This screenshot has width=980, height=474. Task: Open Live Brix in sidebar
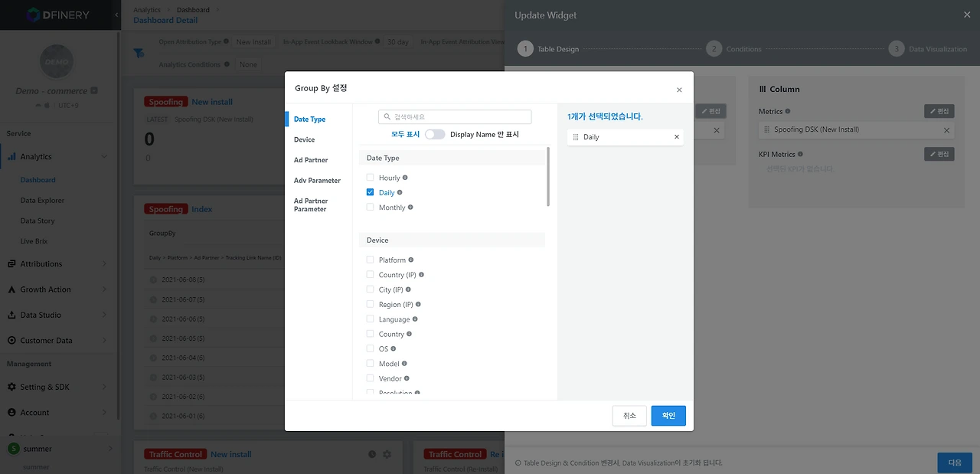pyautogui.click(x=34, y=241)
